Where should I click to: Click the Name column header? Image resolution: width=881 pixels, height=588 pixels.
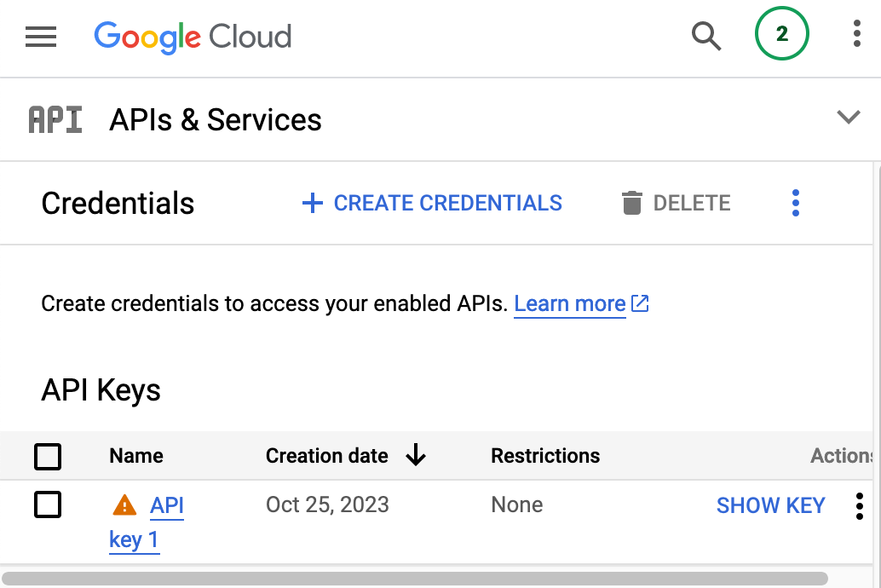[x=136, y=456]
